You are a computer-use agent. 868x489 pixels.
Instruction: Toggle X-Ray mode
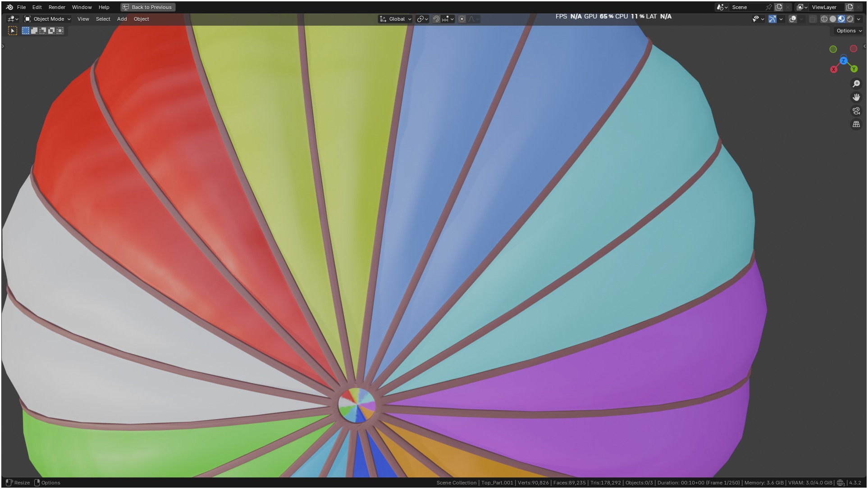[813, 19]
